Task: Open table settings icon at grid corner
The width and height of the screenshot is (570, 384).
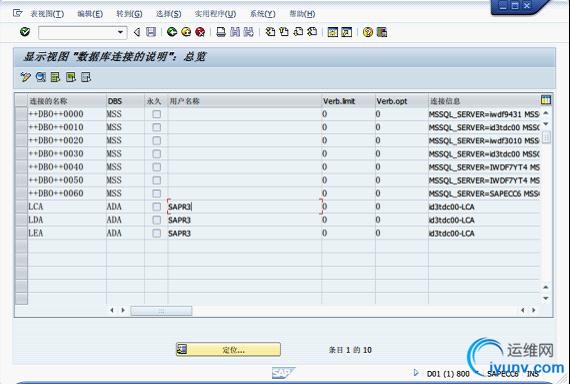Action: point(546,100)
